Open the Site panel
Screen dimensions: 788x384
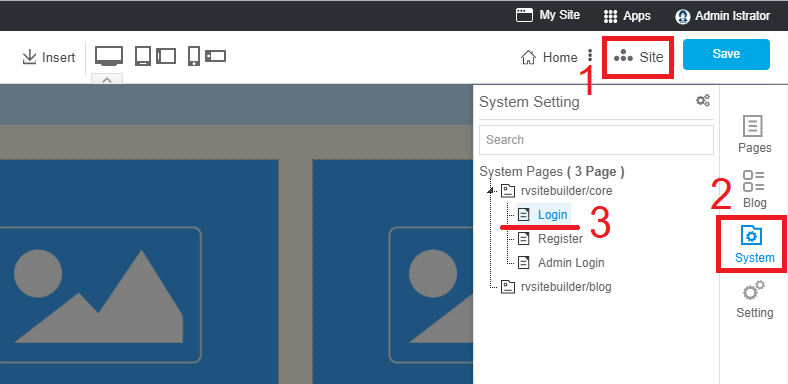tap(638, 57)
